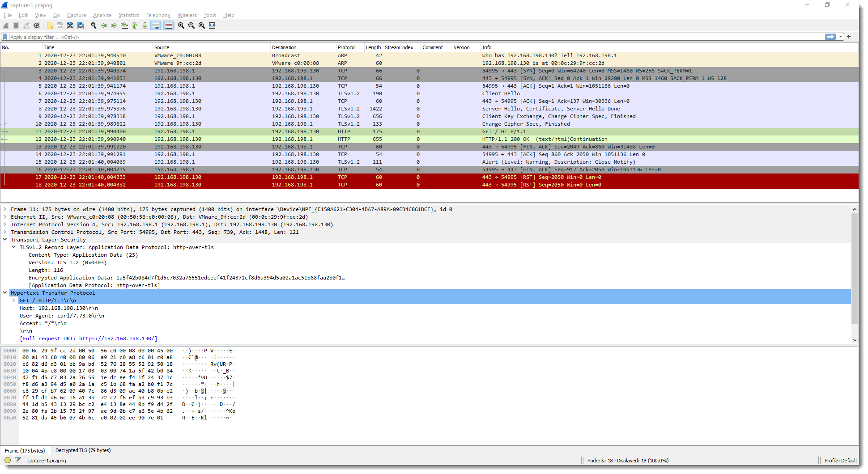Click the packet details vertical scrollbar
Viewport: 868px width, 474px height.
tap(855, 268)
